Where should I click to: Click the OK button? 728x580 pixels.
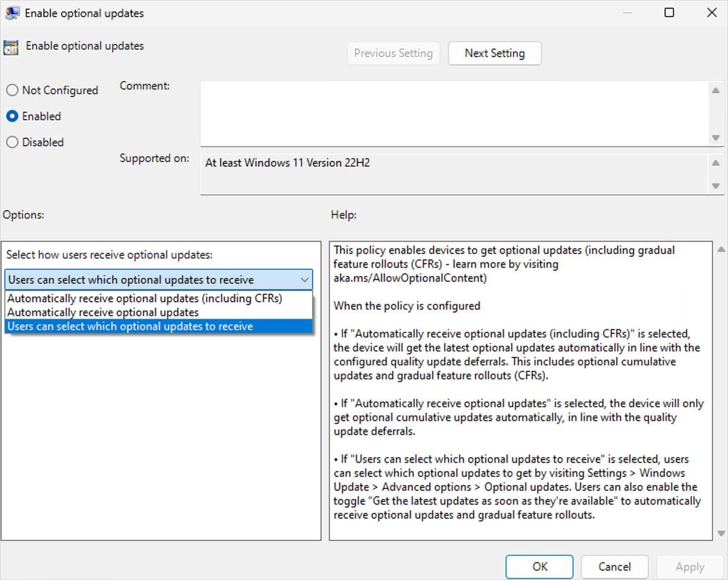[539, 566]
